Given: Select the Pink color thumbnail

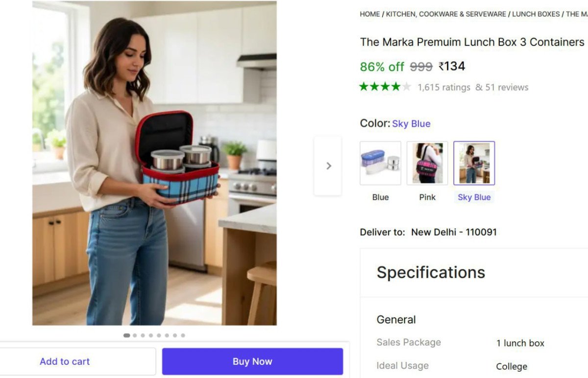Looking at the screenshot, I should click(x=427, y=163).
